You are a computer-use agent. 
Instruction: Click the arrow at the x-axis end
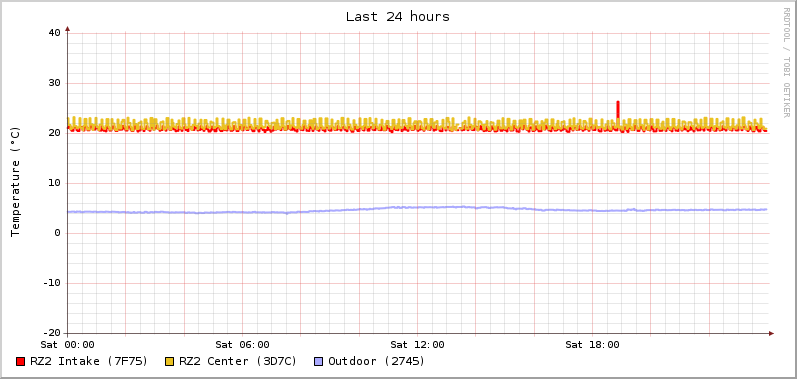pos(771,334)
